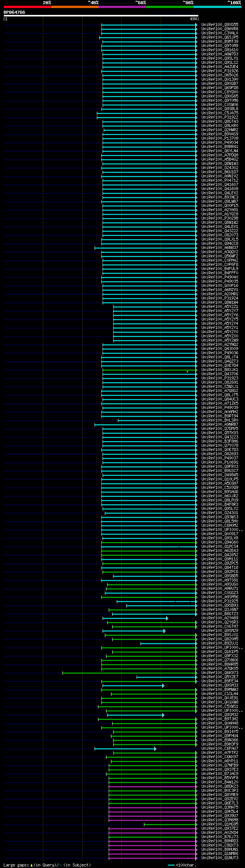Select the UniRef100_C5JA75 label

[x=220, y=113]
